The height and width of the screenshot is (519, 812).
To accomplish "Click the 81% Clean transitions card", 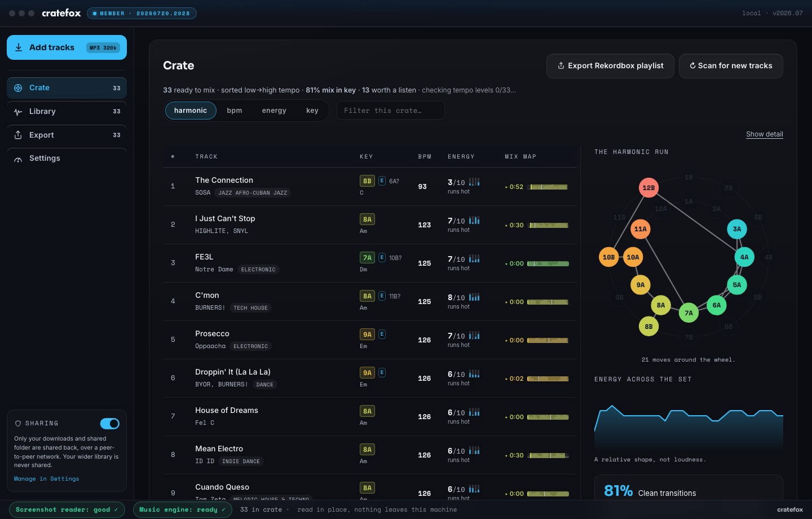I will (689, 488).
